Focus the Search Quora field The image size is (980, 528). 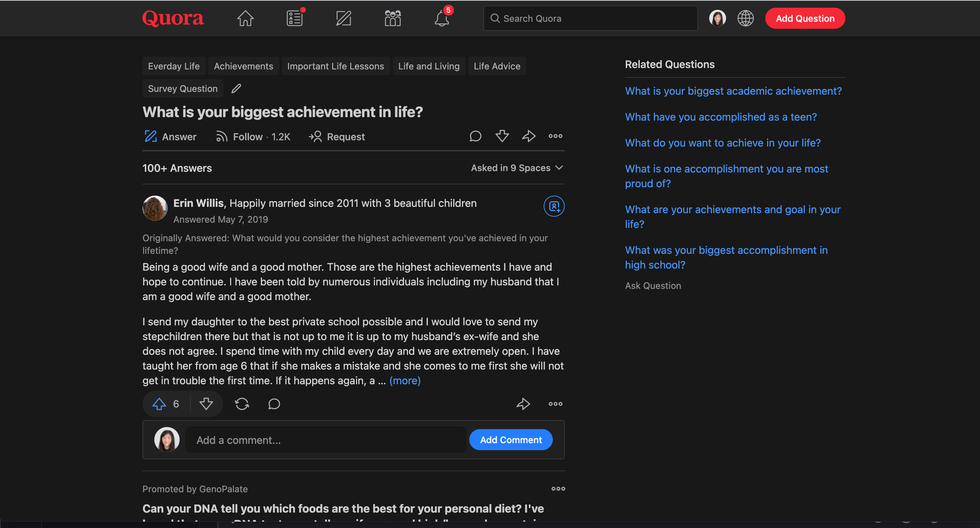[590, 18]
